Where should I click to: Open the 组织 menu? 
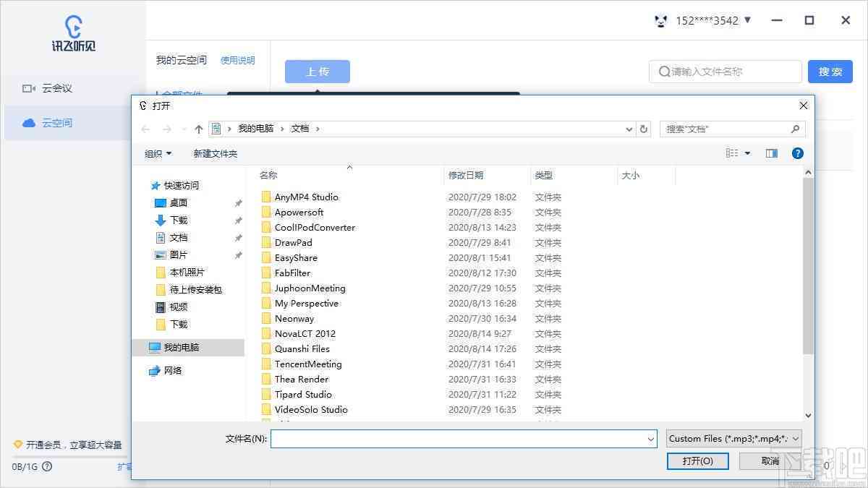158,153
